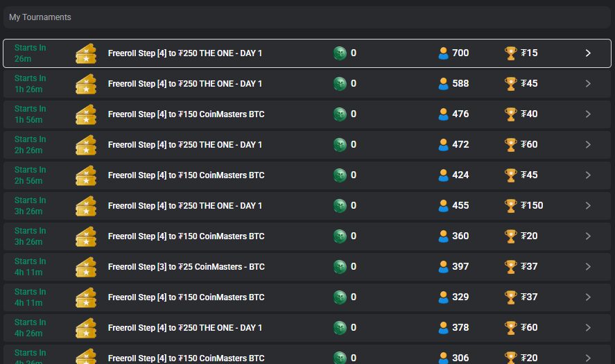Expand chevron on the 455-player tournament row
Screen dimensions: 615x364
tap(588, 205)
